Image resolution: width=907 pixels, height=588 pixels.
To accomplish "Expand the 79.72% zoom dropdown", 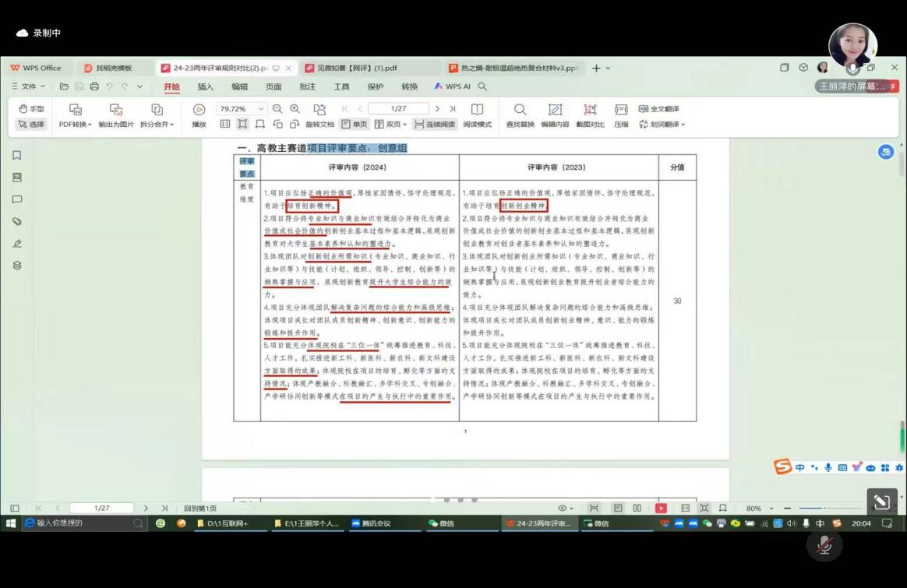I will coord(261,109).
